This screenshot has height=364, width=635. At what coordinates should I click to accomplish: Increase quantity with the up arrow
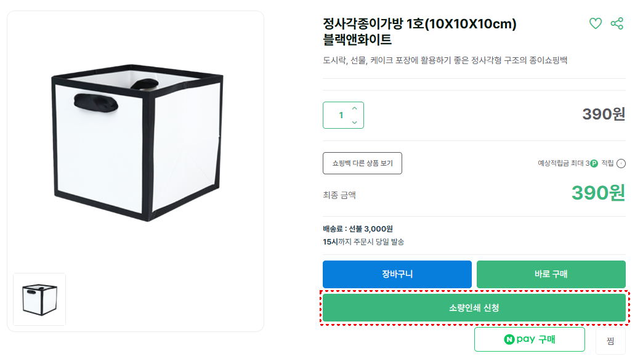point(354,108)
